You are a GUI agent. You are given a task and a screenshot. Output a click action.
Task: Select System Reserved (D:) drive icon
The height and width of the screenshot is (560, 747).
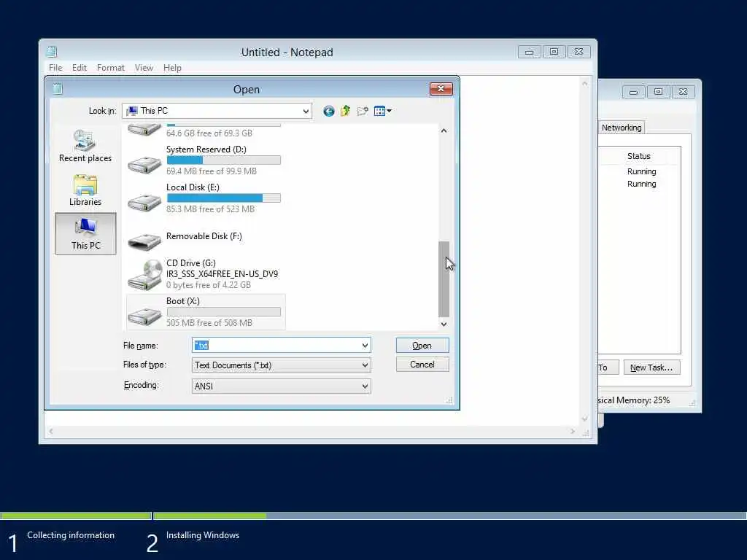tap(144, 164)
